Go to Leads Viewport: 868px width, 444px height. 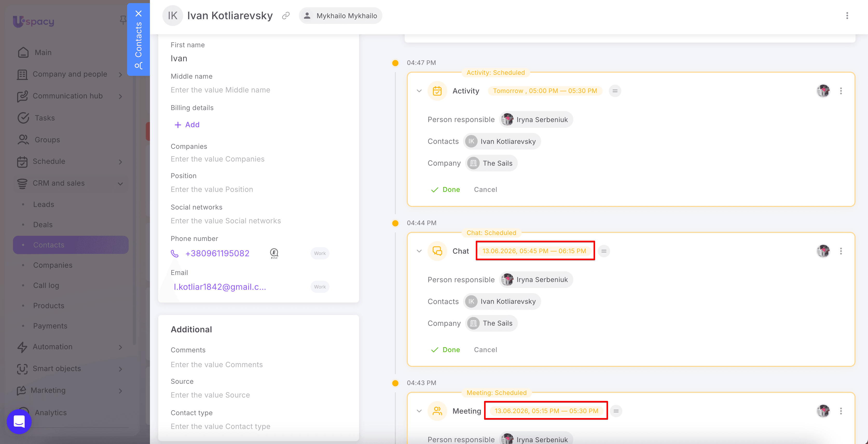click(44, 204)
